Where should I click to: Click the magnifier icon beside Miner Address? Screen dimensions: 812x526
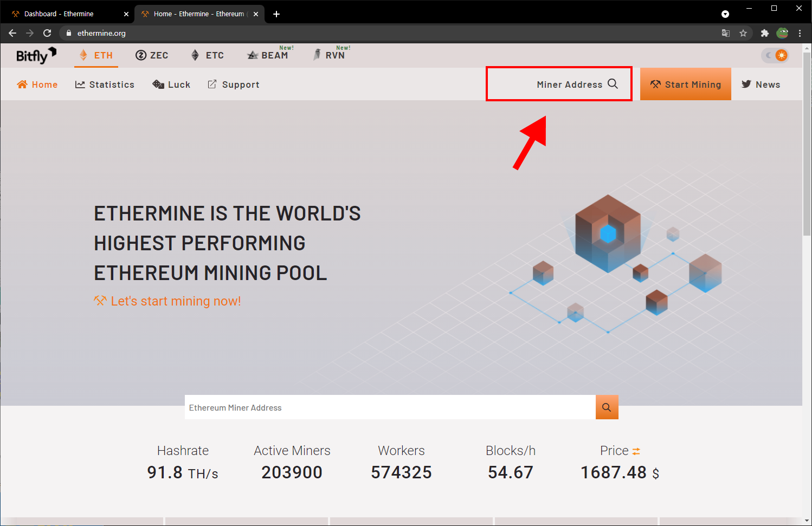pos(613,84)
